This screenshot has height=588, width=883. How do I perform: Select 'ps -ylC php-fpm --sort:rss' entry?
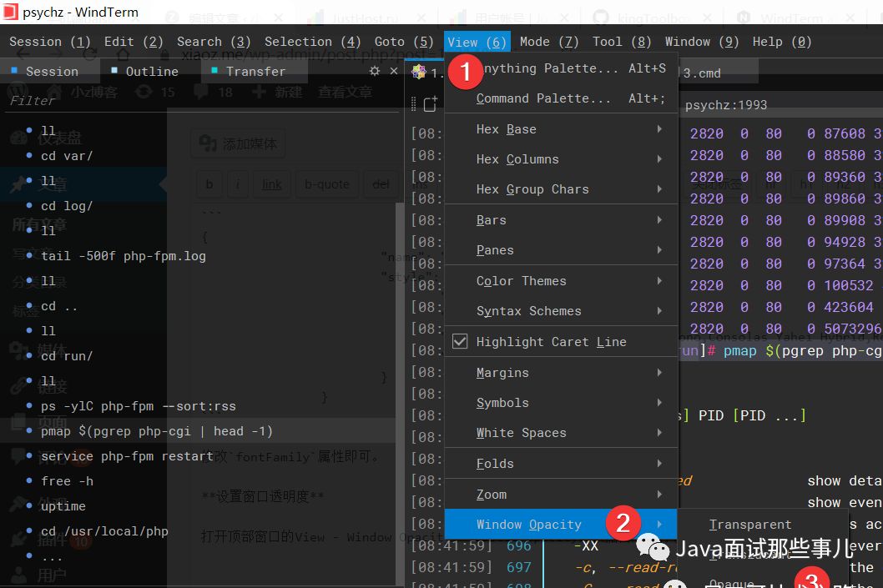[138, 406]
